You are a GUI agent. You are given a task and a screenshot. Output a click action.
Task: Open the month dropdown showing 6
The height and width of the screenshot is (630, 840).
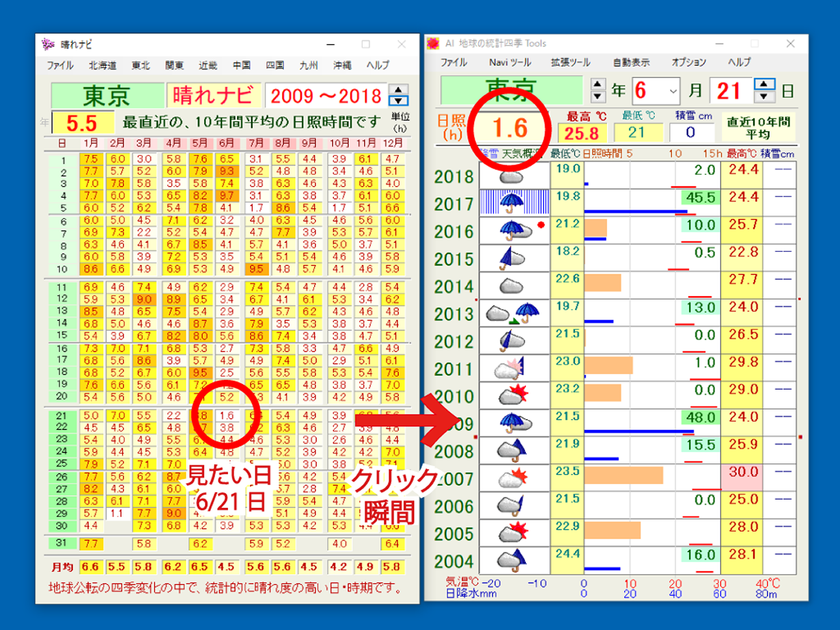[674, 90]
